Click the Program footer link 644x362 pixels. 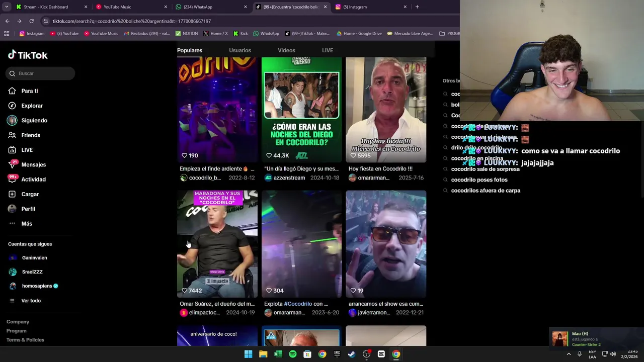coord(16,331)
